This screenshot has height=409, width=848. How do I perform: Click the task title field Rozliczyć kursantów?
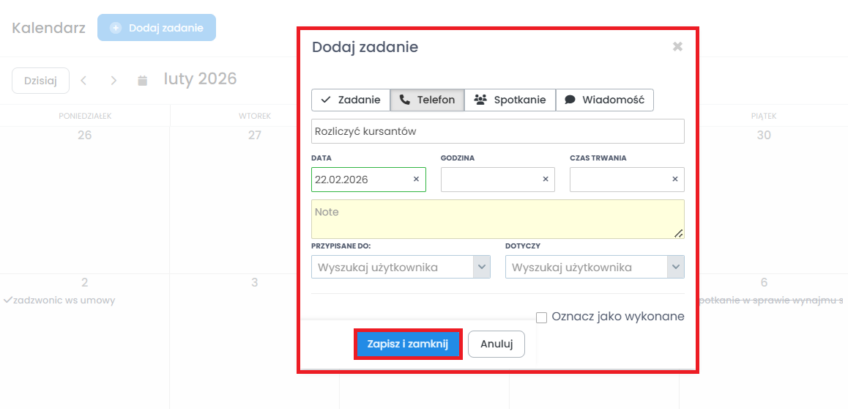497,132
